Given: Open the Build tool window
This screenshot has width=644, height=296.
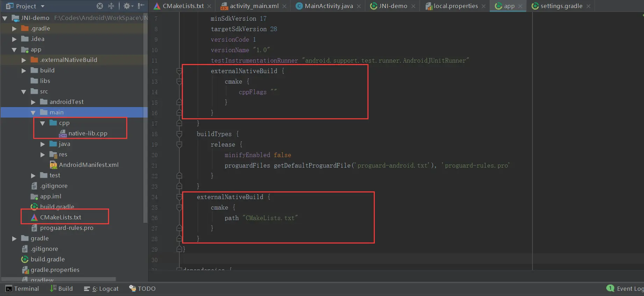Looking at the screenshot, I should [61, 289].
